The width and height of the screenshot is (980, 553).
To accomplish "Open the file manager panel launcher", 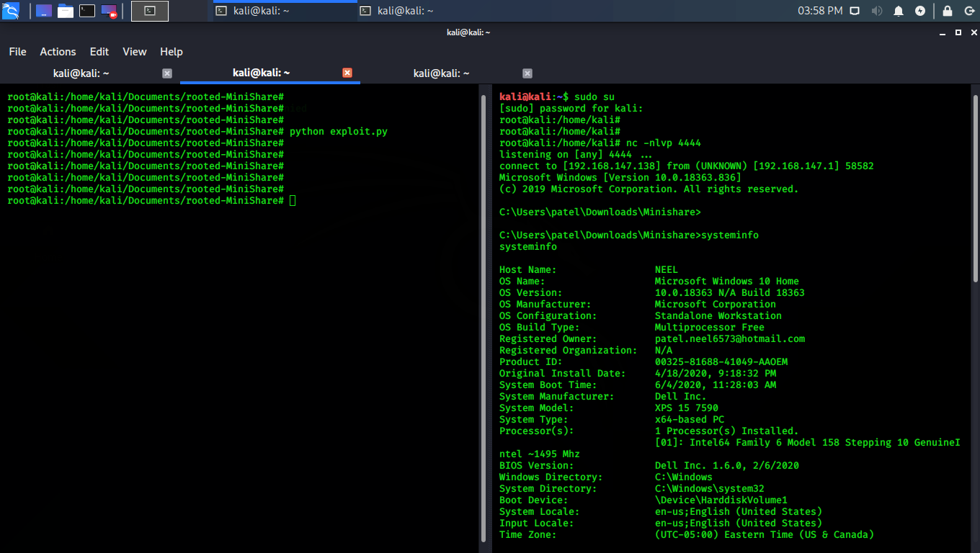I will [x=66, y=11].
